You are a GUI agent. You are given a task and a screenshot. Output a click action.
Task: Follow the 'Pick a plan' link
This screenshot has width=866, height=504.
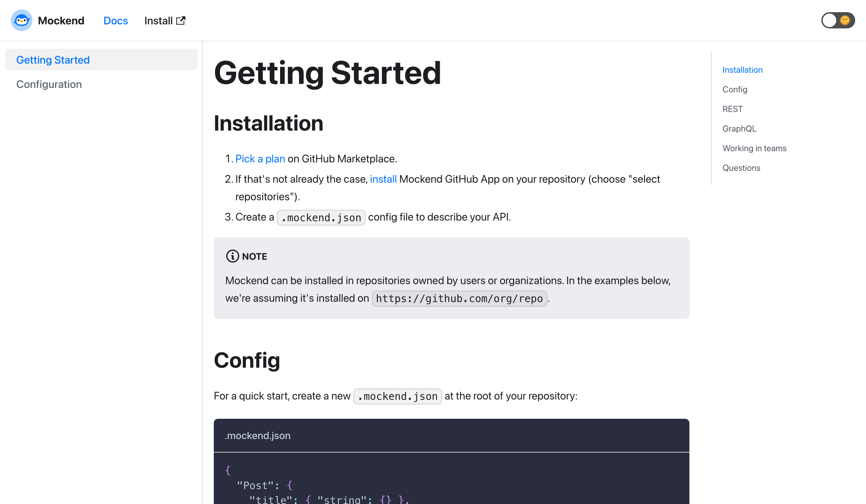[x=260, y=159]
